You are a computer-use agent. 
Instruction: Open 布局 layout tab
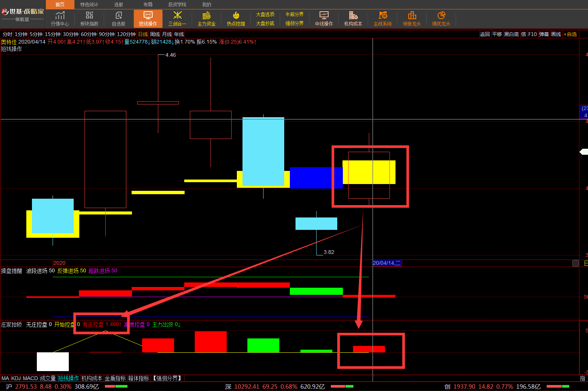pos(148,5)
